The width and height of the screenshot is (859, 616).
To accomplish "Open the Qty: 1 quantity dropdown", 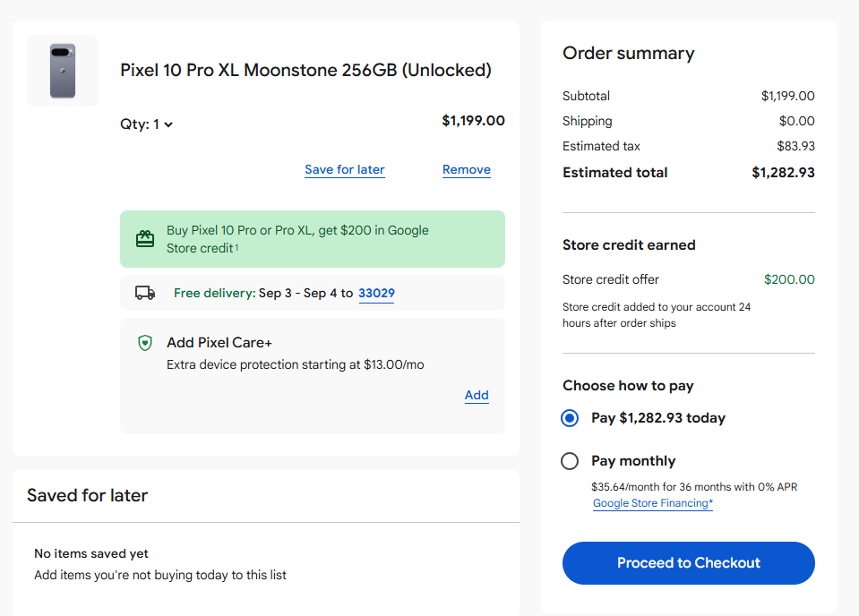I will 146,124.
